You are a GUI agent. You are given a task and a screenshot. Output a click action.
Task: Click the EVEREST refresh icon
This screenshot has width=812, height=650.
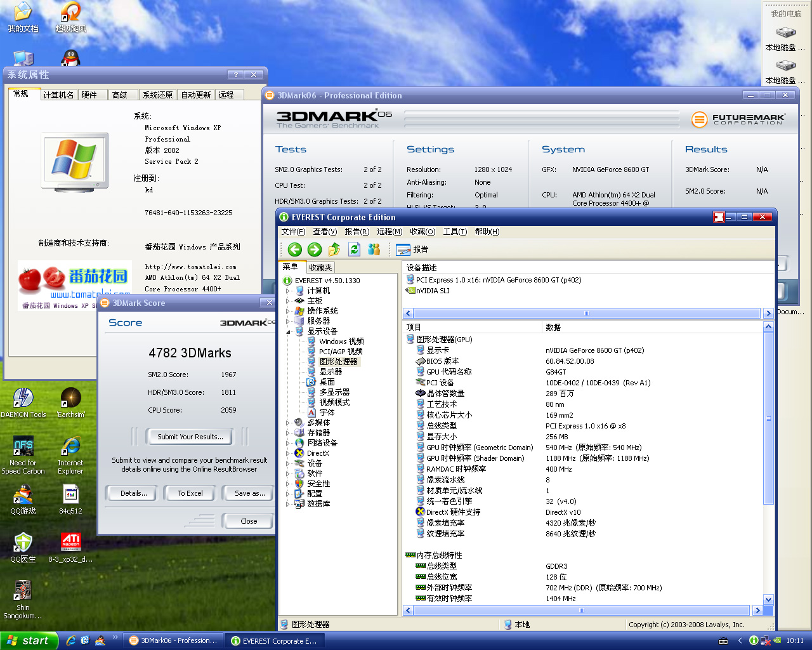click(x=354, y=249)
